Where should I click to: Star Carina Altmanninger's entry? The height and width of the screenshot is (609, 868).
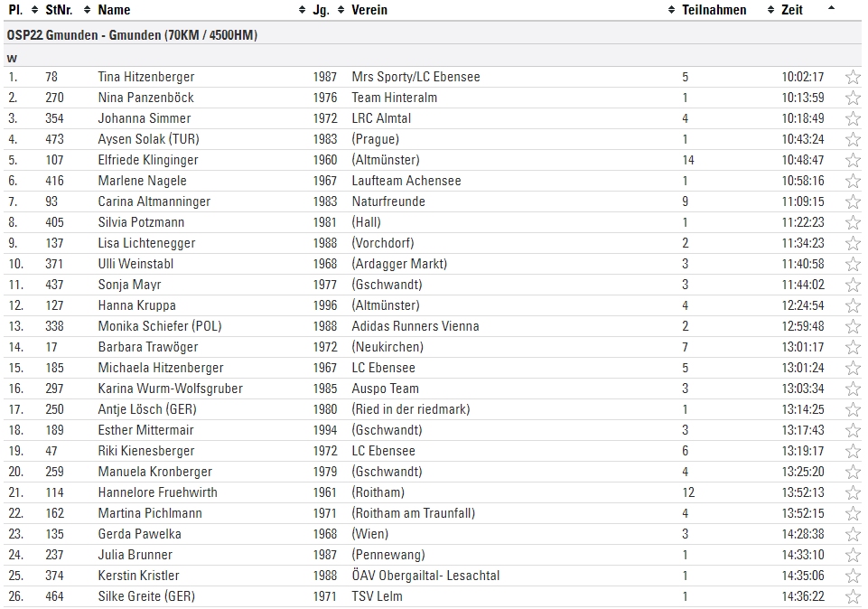pyautogui.click(x=853, y=201)
